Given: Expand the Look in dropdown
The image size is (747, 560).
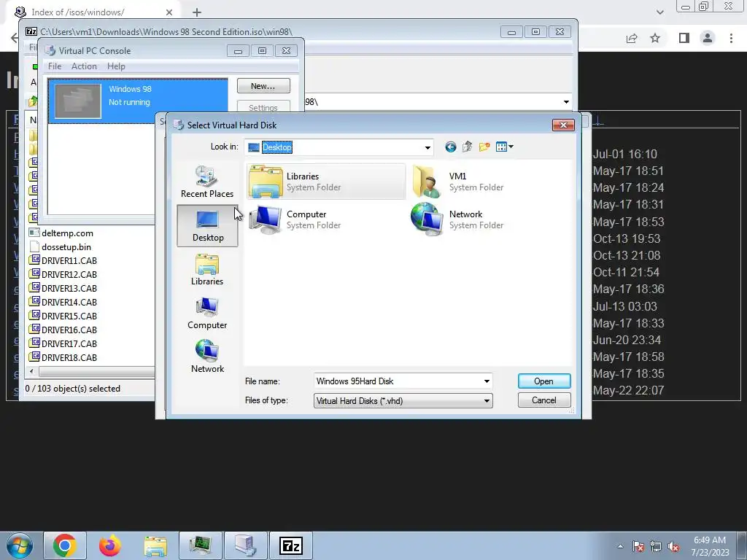Looking at the screenshot, I should click(427, 147).
